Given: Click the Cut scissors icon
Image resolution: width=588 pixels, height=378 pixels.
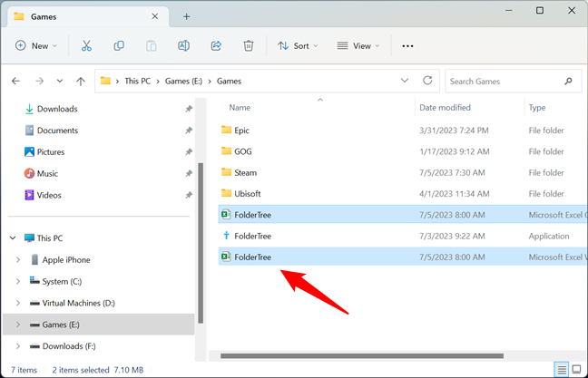Looking at the screenshot, I should coord(86,45).
